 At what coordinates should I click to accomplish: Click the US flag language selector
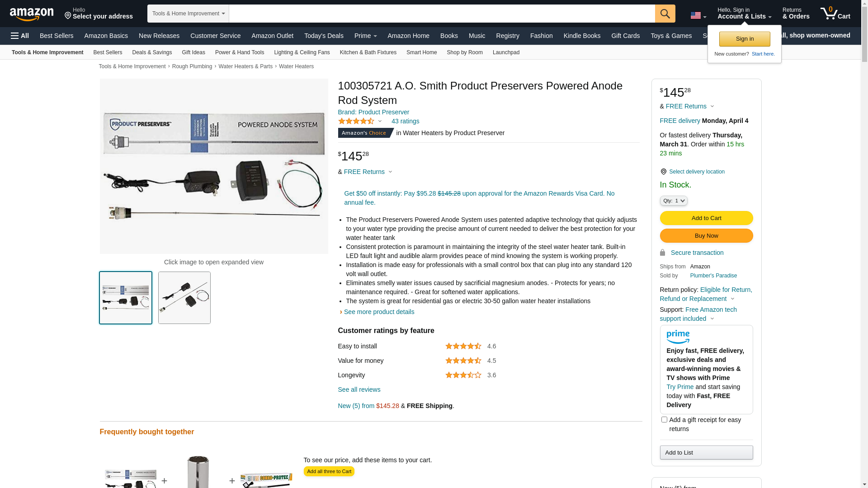pyautogui.click(x=698, y=15)
